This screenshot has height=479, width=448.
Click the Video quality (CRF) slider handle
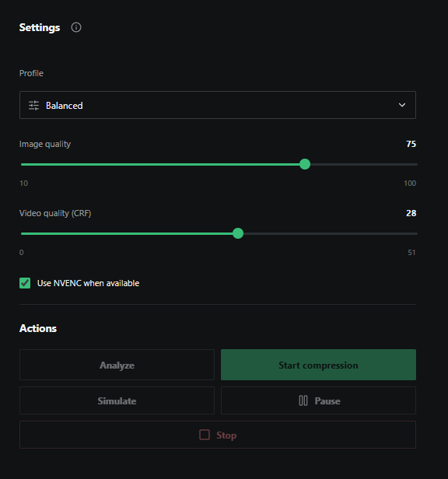(238, 234)
